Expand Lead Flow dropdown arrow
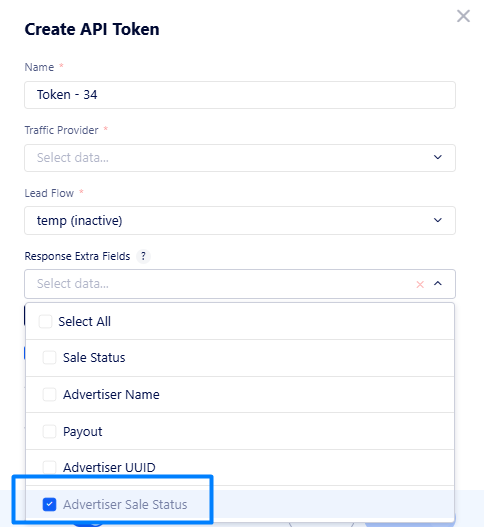484x527 pixels. coord(438,220)
